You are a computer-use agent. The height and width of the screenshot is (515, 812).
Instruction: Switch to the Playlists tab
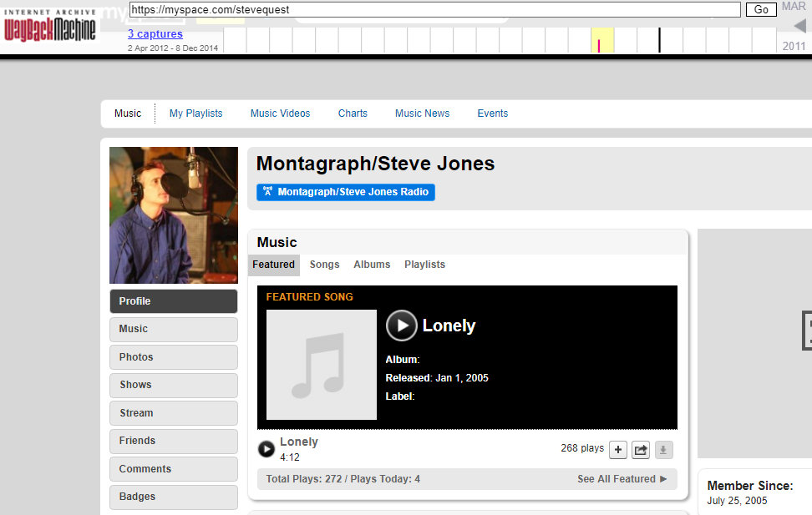tap(424, 265)
